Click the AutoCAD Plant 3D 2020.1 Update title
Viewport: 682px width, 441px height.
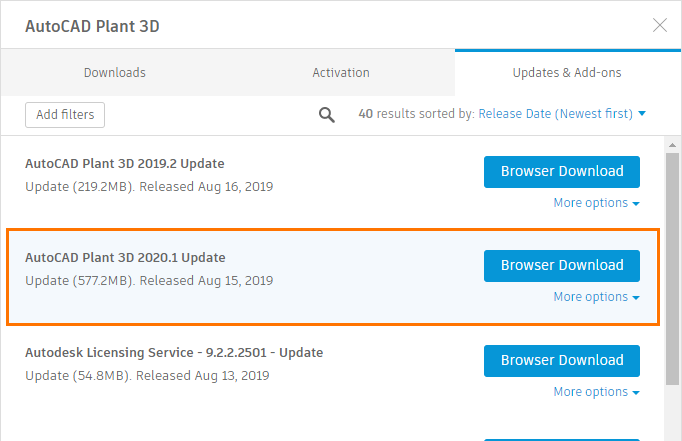coord(125,257)
